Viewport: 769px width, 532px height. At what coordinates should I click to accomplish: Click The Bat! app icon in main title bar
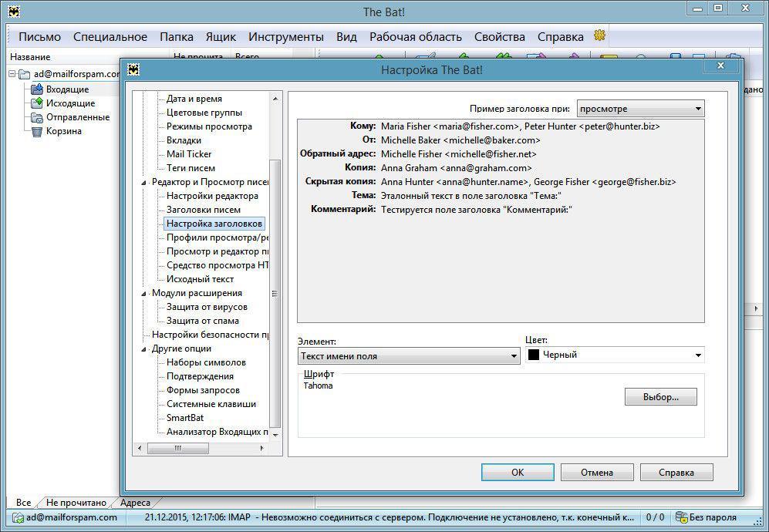[14, 11]
